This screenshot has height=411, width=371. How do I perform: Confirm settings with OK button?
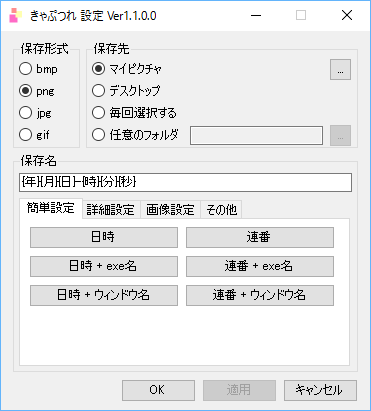tap(158, 390)
